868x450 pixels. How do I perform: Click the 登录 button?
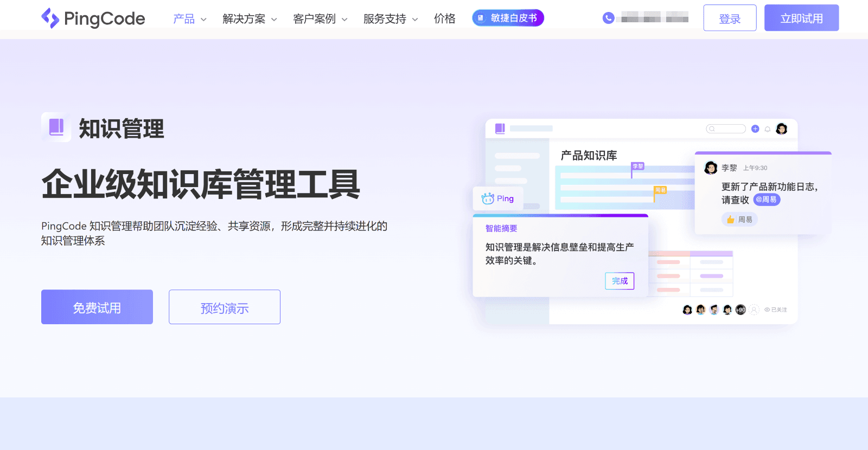tap(730, 18)
